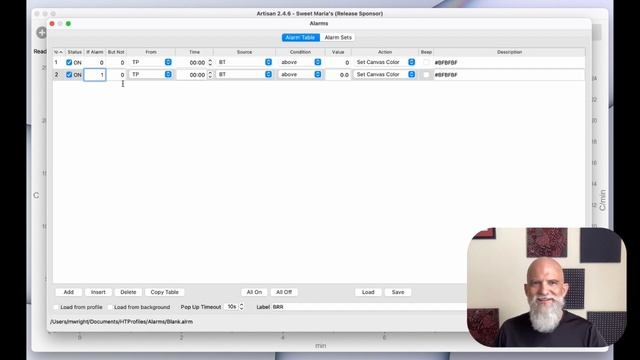
Task: Click the Copy Table button
Action: [x=164, y=292]
